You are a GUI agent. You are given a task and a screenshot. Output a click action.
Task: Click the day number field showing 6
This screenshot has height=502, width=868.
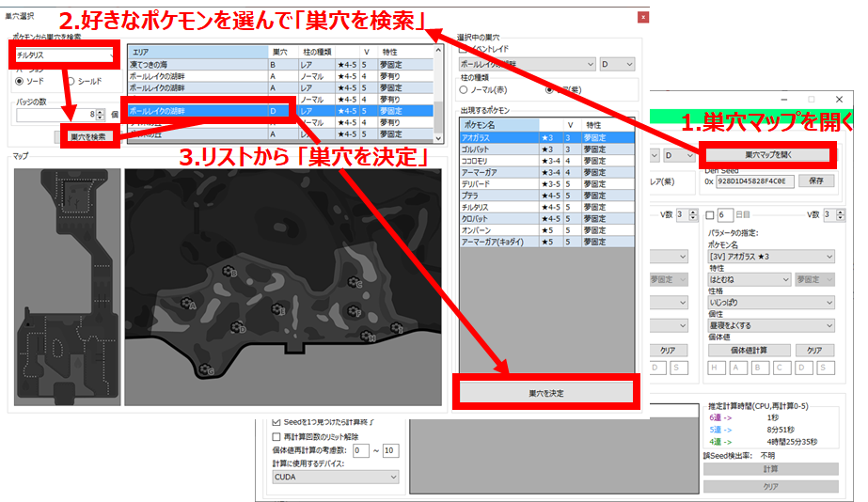[x=725, y=214]
